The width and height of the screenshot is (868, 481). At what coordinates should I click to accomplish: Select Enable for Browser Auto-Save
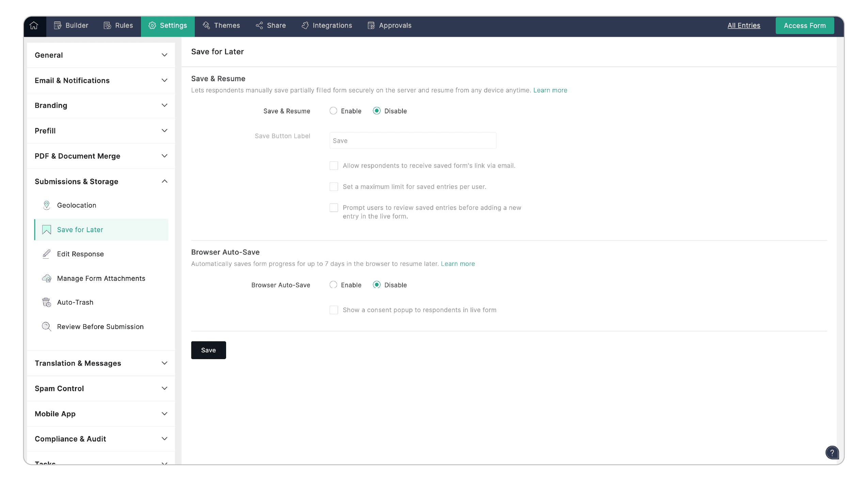click(333, 285)
